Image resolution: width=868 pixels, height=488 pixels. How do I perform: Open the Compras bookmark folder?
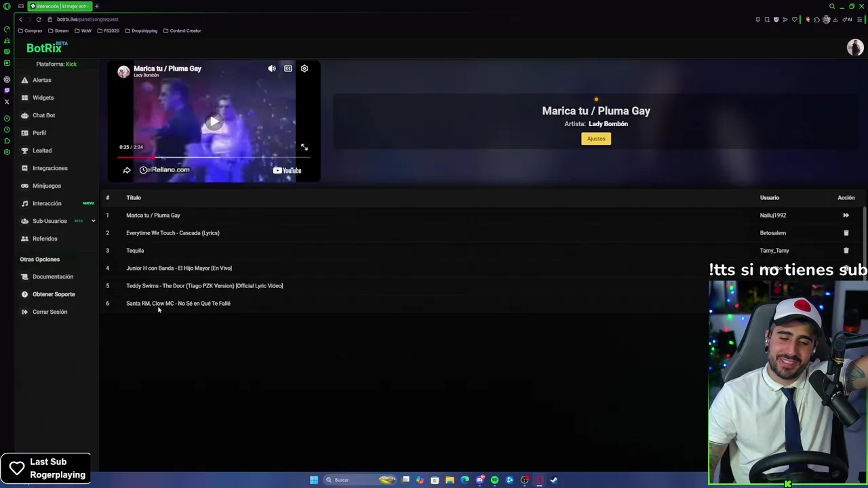tap(31, 30)
